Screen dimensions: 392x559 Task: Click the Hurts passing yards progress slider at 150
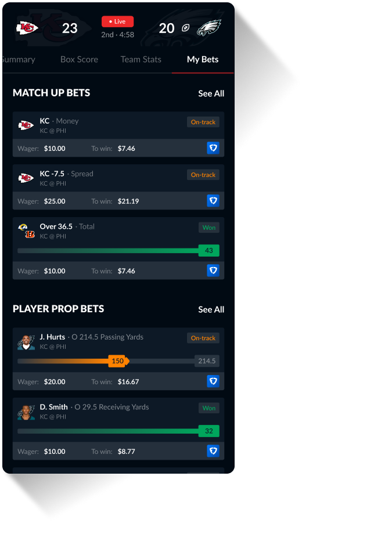pos(118,361)
